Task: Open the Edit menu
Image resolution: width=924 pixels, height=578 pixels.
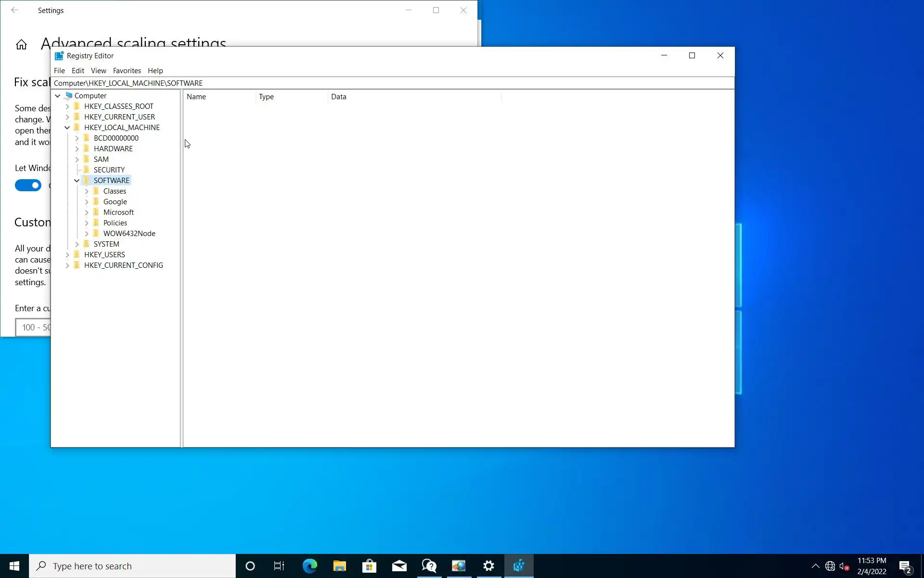Action: coord(77,71)
